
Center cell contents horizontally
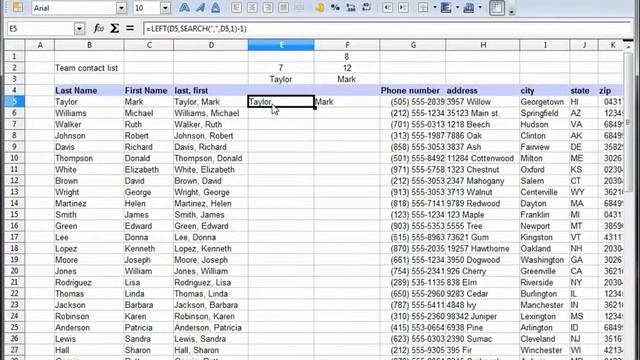click(x=252, y=8)
